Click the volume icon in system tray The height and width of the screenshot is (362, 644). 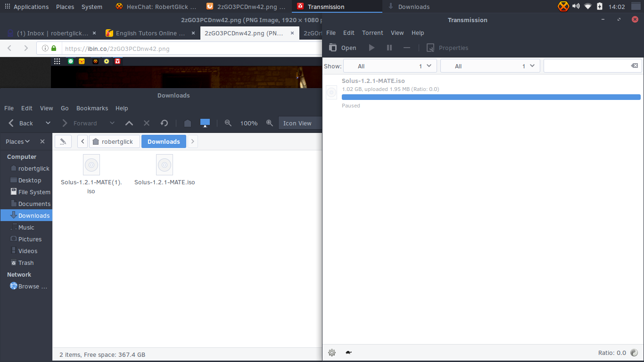point(576,7)
